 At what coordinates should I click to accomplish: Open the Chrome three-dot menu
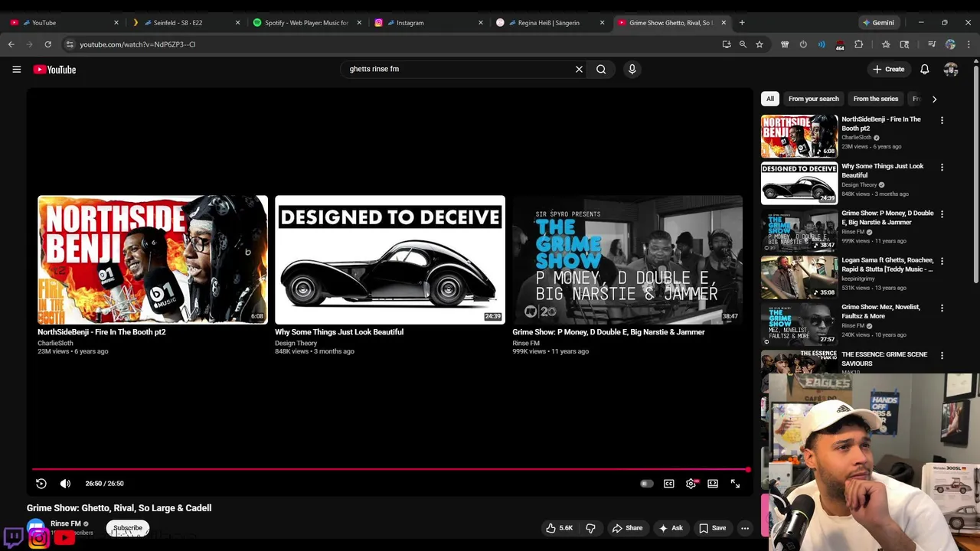point(968,44)
